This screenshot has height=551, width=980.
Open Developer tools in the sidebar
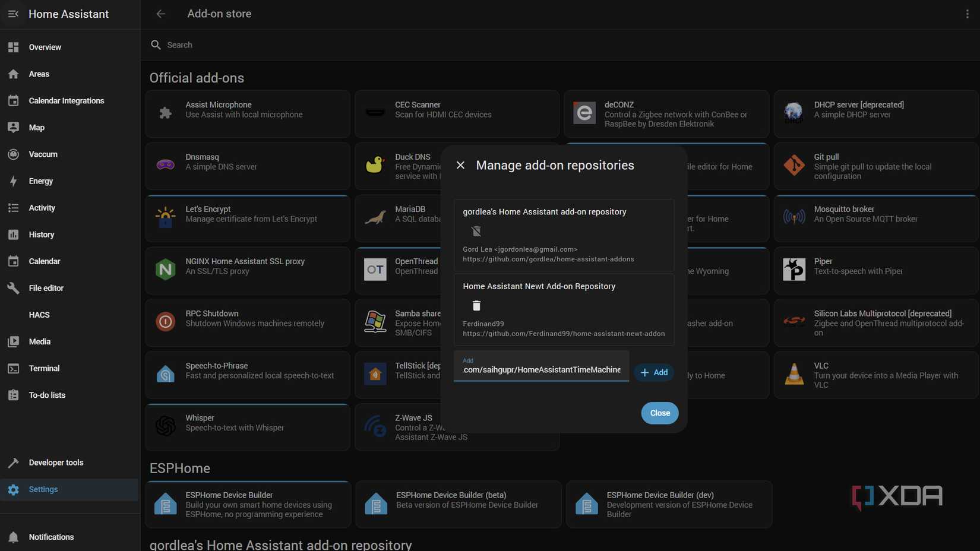(x=70, y=463)
